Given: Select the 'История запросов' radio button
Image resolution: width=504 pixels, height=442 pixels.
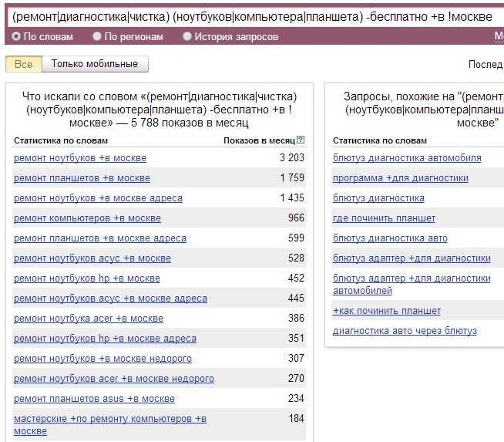Looking at the screenshot, I should coord(187,36).
